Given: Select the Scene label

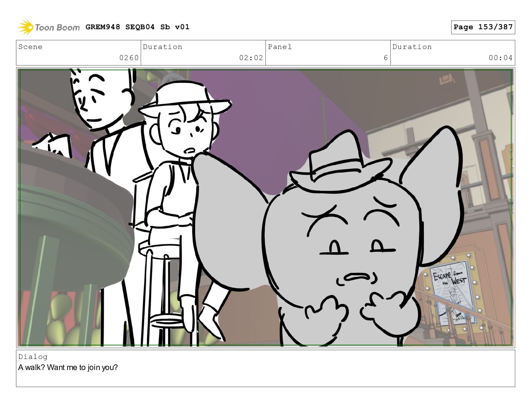Looking at the screenshot, I should [x=30, y=47].
